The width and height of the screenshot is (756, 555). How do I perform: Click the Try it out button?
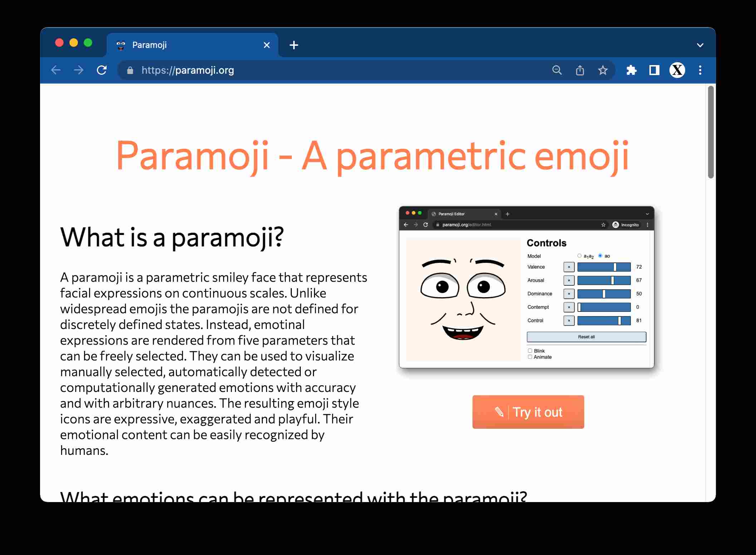tap(528, 412)
